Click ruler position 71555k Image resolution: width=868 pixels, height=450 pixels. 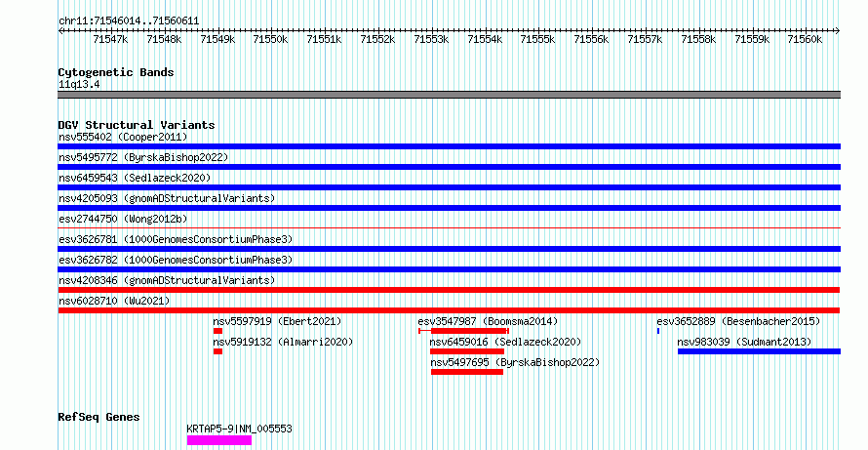tap(538, 39)
